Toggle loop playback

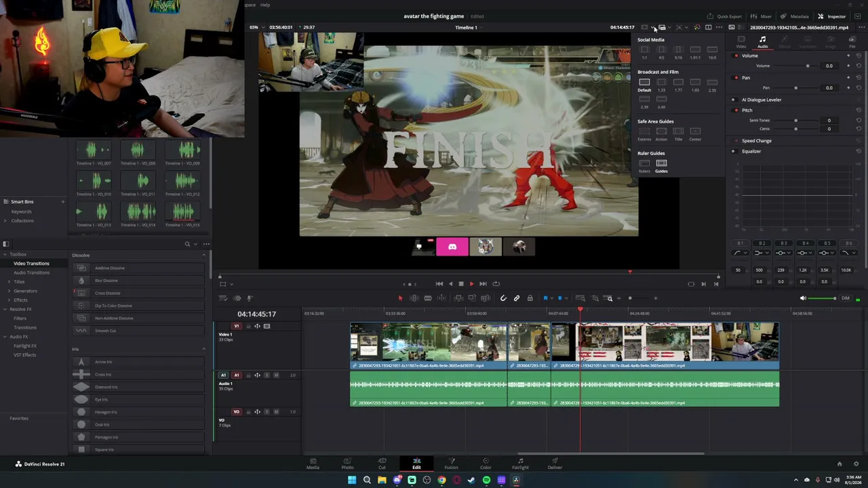coord(496,284)
